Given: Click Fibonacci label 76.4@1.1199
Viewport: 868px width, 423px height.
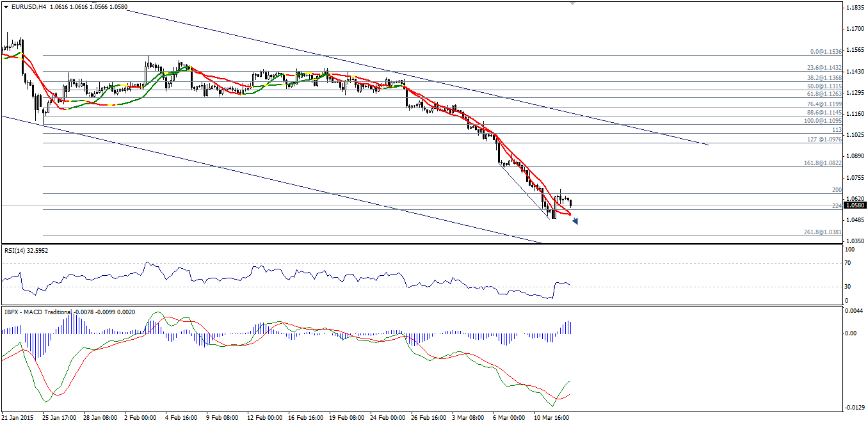Looking at the screenshot, I should pyautogui.click(x=824, y=104).
